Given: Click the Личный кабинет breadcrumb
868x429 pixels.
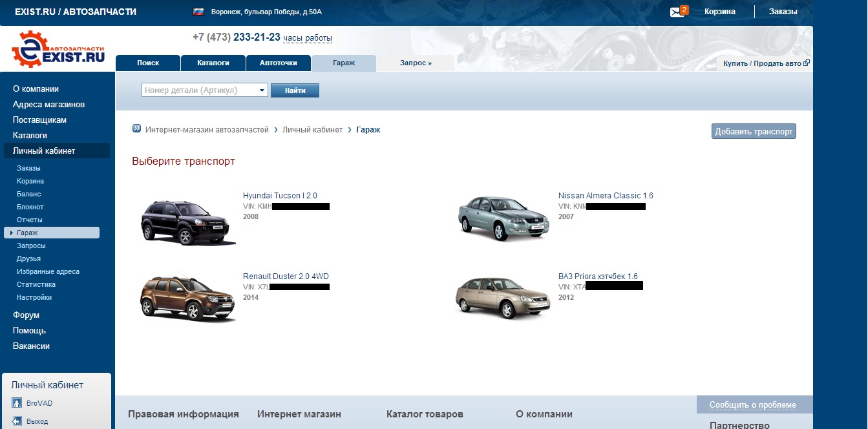Looking at the screenshot, I should coord(312,129).
